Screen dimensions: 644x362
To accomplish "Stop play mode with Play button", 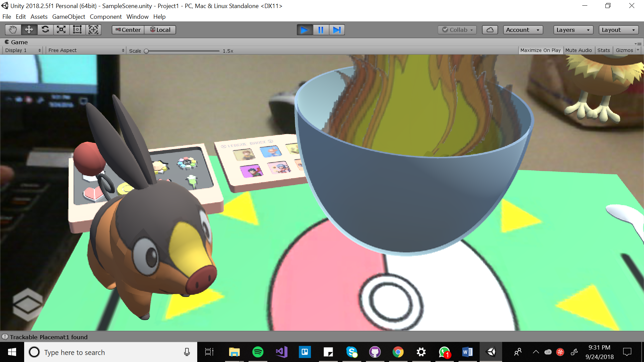I will [x=305, y=30].
